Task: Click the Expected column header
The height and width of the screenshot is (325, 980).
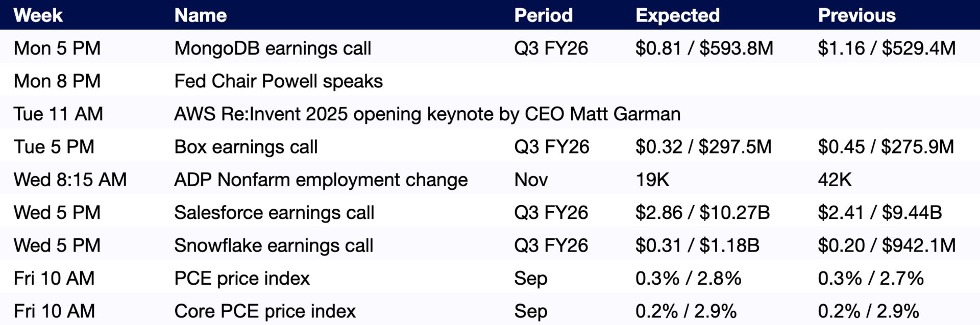Action: pos(677,15)
